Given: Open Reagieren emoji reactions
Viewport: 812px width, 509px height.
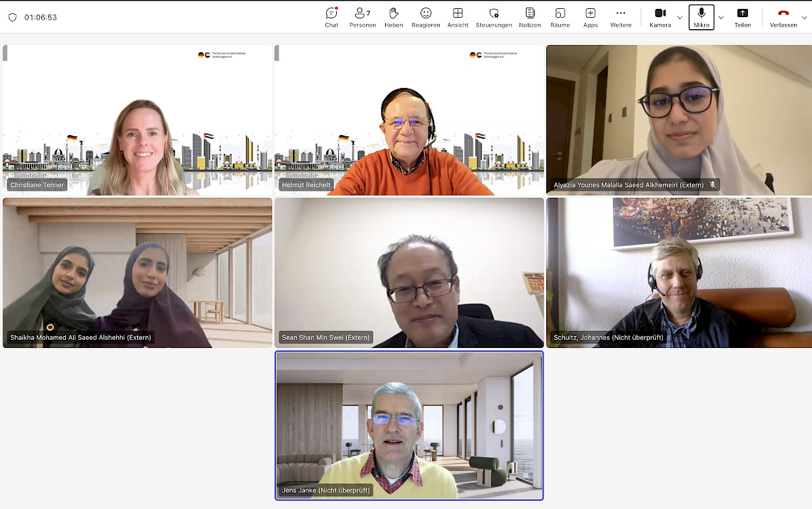Looking at the screenshot, I should click(x=426, y=17).
